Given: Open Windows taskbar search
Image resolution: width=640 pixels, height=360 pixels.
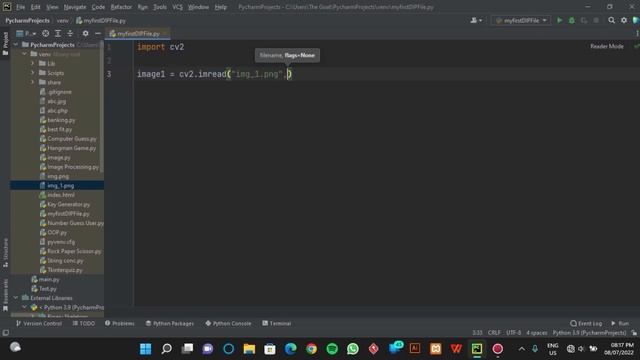Looking at the screenshot, I should coord(167,349).
